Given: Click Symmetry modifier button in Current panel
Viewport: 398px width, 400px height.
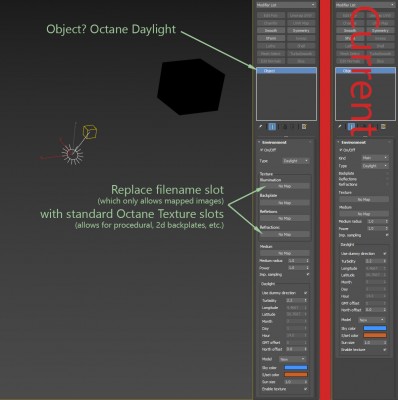Looking at the screenshot, I should tap(380, 31).
